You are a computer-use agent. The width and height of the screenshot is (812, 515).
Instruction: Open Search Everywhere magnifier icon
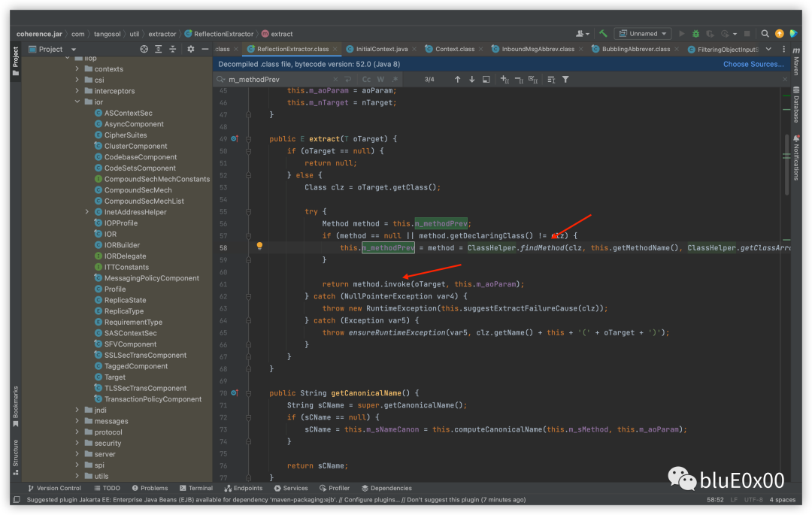[x=765, y=34]
